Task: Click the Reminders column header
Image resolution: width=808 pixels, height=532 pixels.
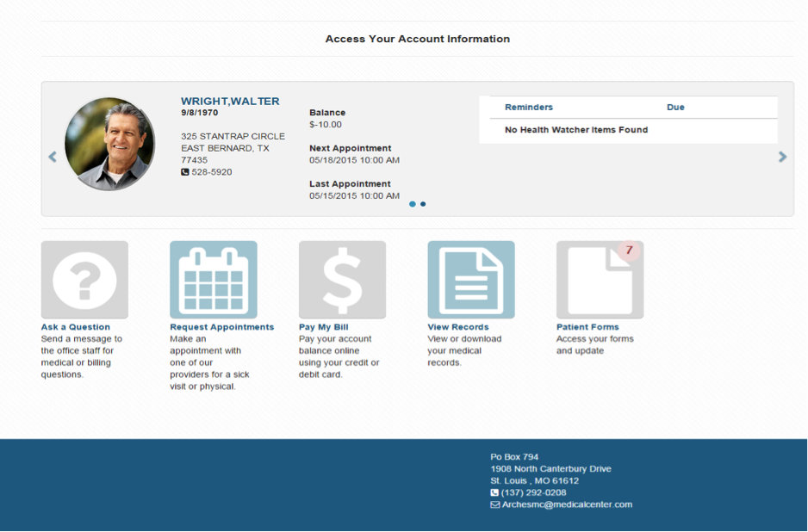Action: pos(529,108)
